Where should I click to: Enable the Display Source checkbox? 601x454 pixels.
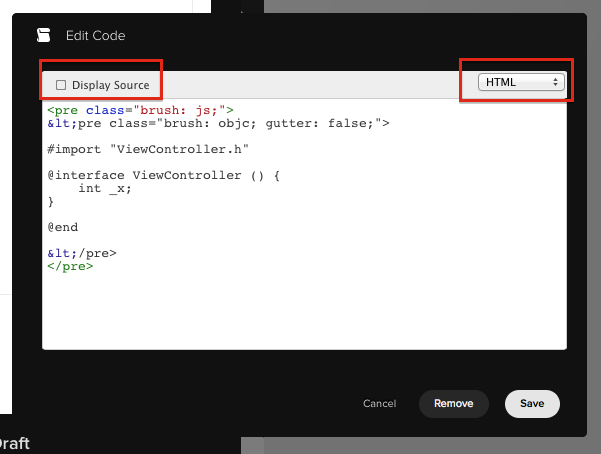[x=61, y=85]
